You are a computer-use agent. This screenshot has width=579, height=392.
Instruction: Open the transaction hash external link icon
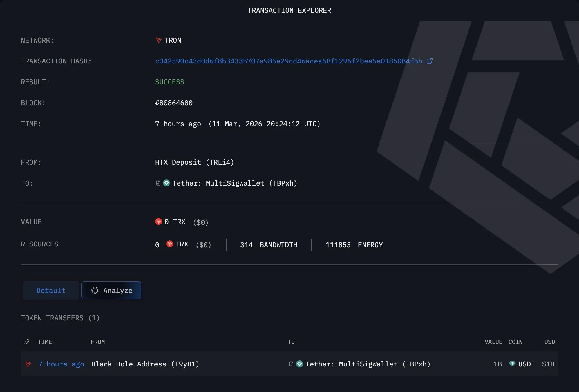click(x=430, y=61)
